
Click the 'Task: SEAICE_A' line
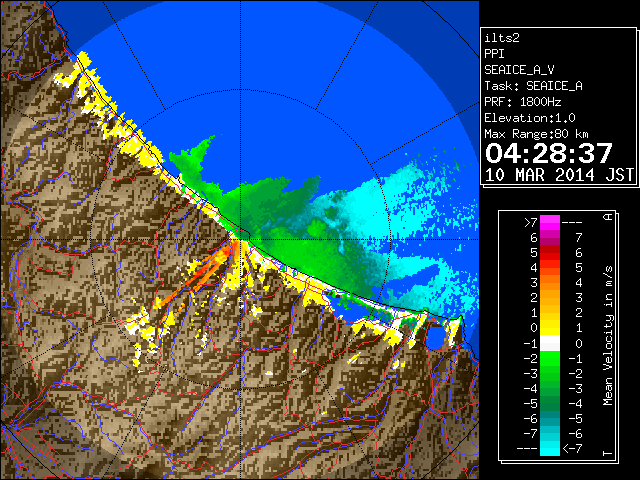click(533, 86)
